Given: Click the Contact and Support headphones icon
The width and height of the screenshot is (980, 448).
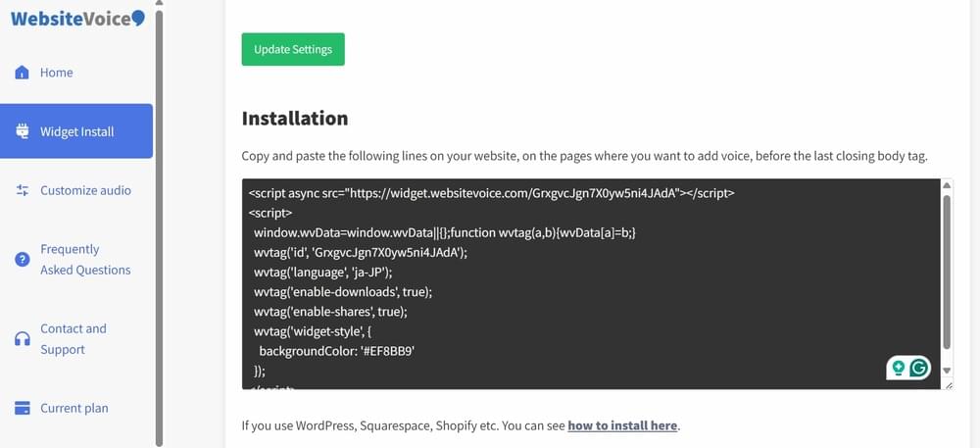Looking at the screenshot, I should pos(22,339).
